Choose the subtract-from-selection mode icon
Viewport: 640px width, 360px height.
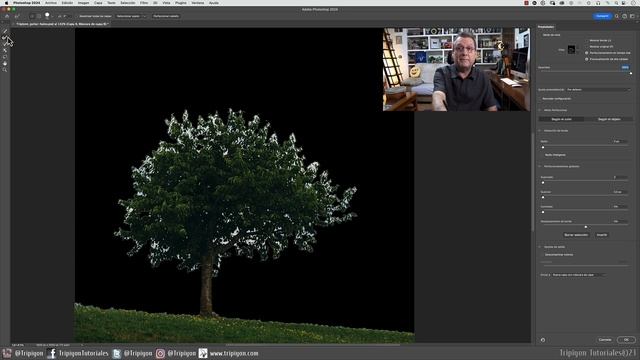tap(39, 16)
